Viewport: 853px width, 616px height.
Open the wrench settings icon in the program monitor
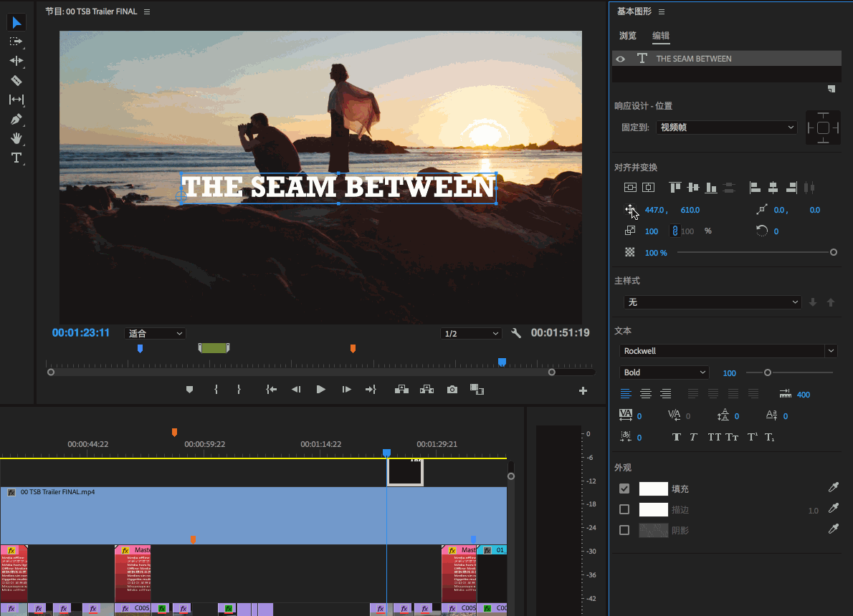[x=515, y=332]
